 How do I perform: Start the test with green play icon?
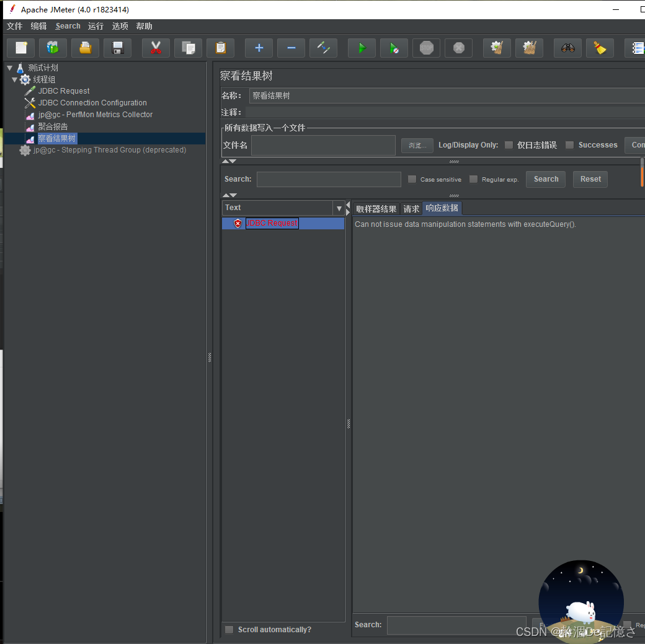[362, 48]
